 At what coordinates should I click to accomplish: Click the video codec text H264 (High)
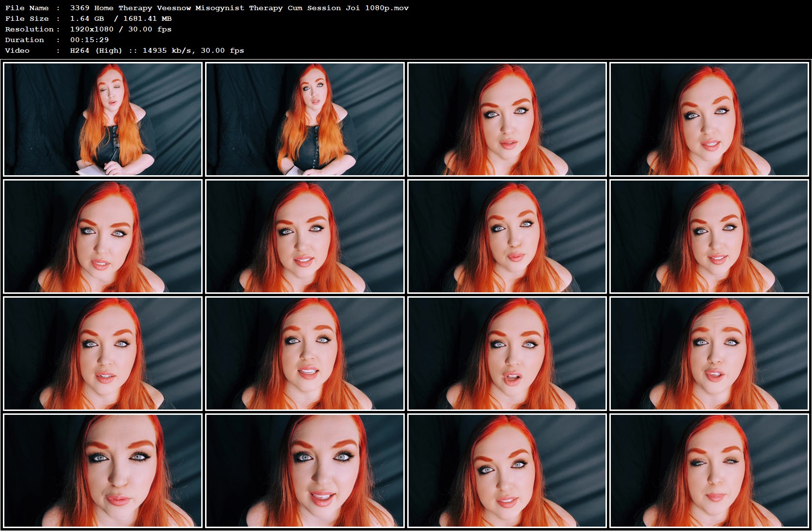[96, 50]
